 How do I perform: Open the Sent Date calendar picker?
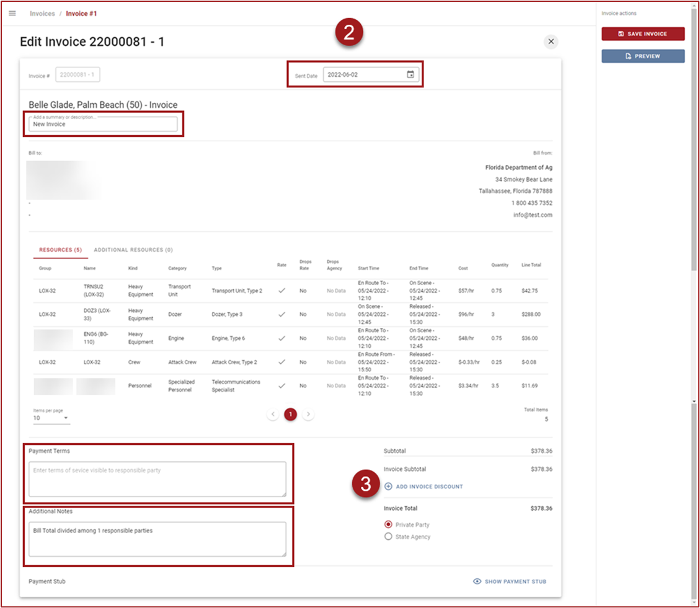click(x=410, y=75)
